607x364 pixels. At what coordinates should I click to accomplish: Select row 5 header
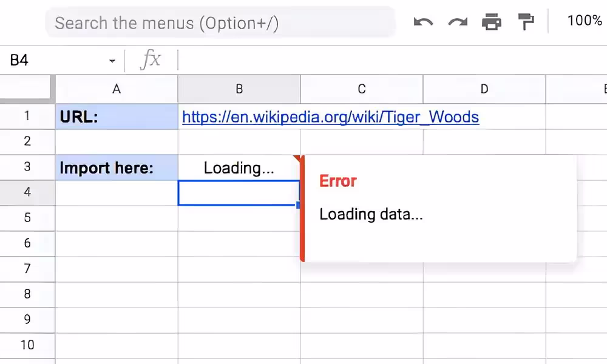(27, 218)
